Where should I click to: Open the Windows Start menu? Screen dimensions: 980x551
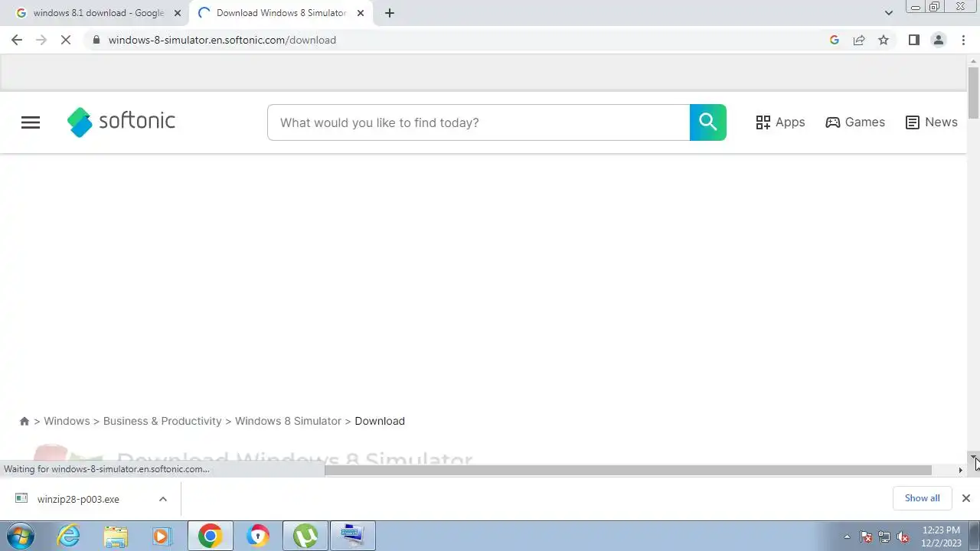point(21,536)
